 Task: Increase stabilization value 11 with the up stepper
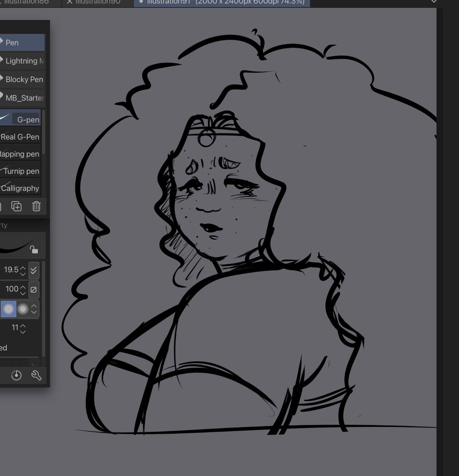[x=23, y=325]
